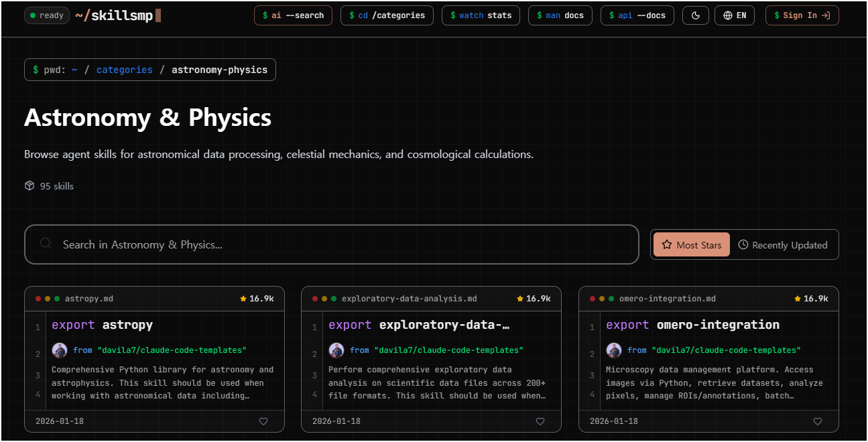The image size is (868, 442).
Task: Click the home tilde breadcrumb
Action: 75,70
